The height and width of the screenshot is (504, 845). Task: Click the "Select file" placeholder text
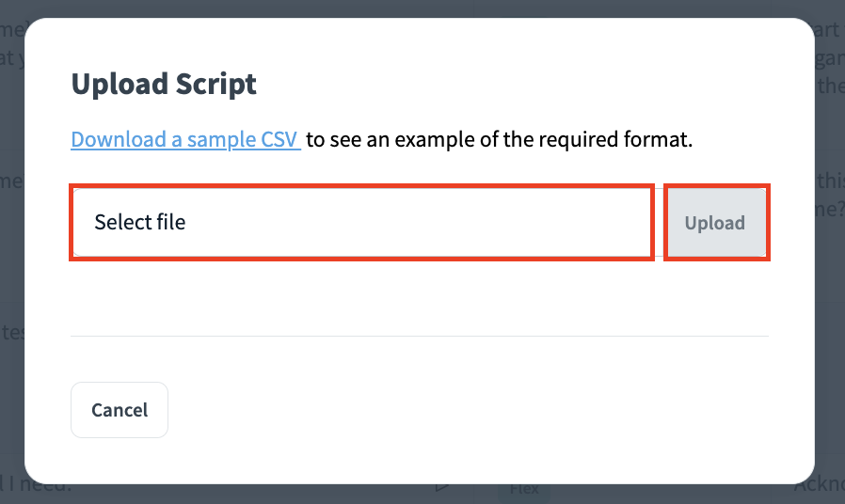140,222
